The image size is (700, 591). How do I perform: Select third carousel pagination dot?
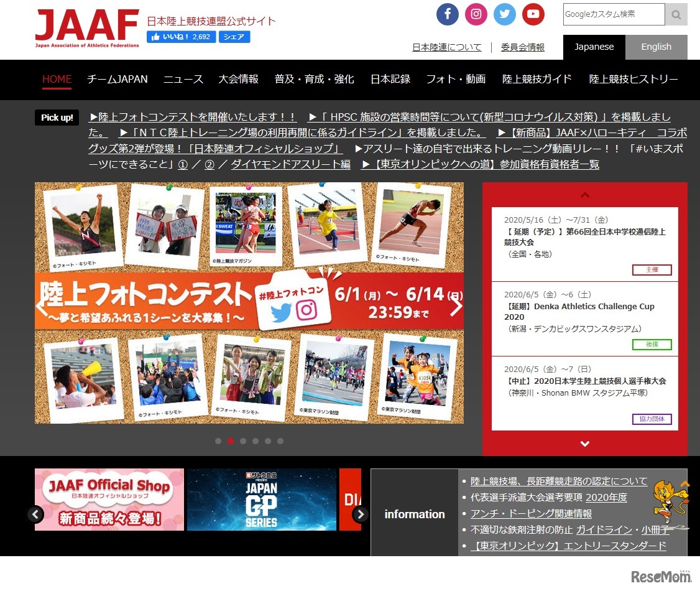point(243,441)
